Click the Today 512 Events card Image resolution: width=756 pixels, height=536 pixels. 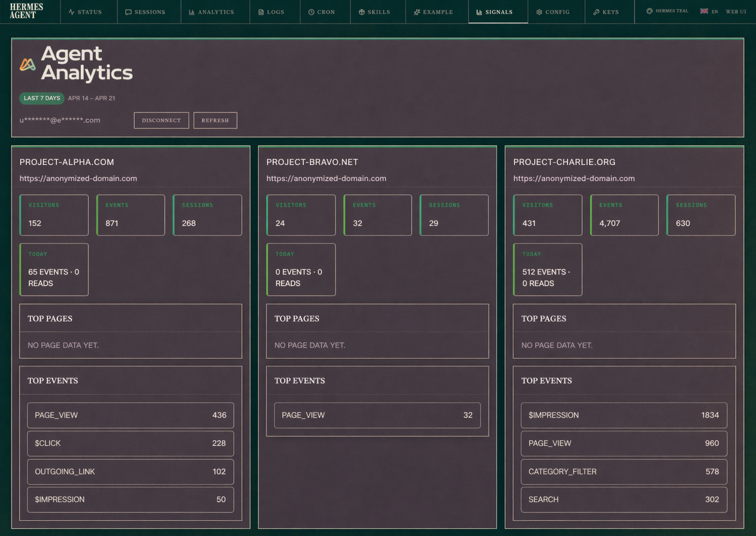tap(547, 270)
